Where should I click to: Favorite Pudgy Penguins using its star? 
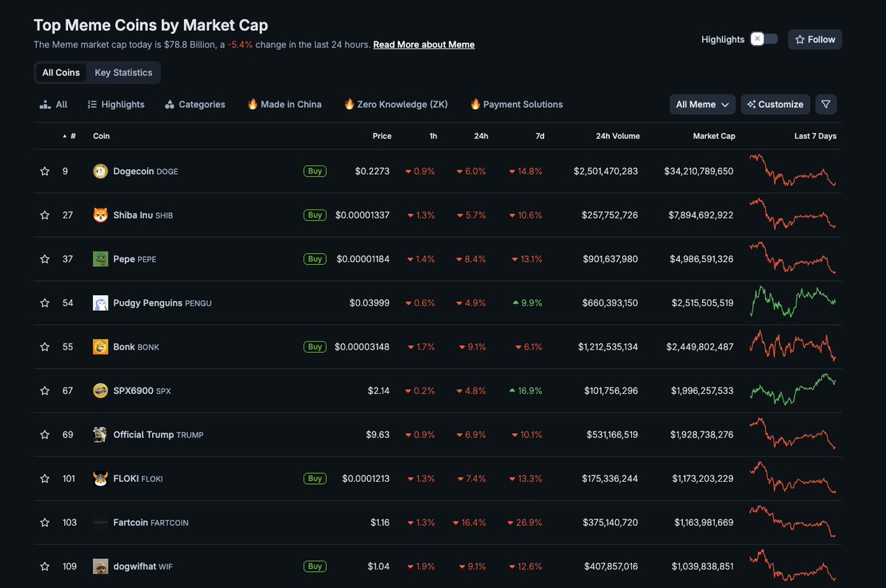click(45, 303)
